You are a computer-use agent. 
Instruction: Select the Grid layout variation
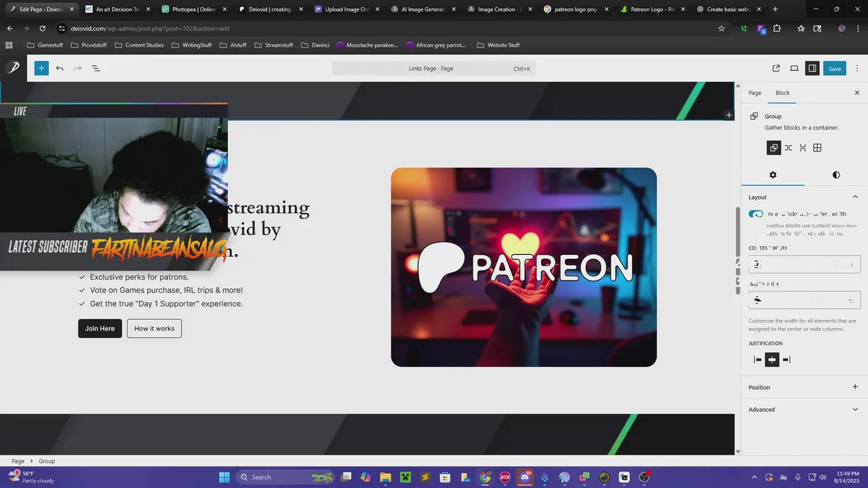click(x=817, y=148)
